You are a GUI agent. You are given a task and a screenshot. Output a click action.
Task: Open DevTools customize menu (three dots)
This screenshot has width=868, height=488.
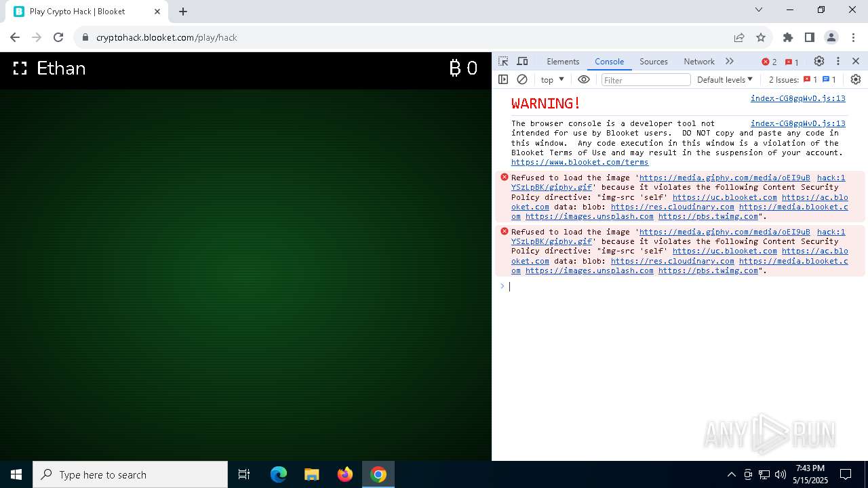tap(838, 61)
